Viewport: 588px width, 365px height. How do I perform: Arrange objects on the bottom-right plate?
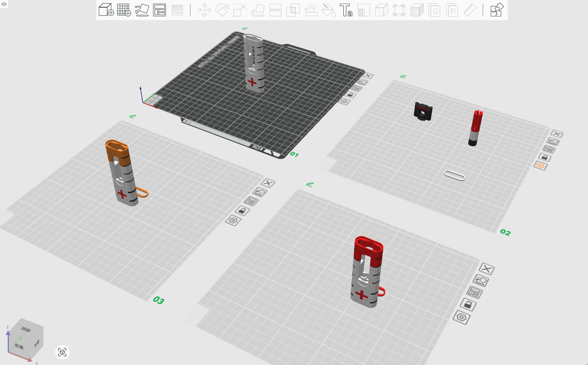(474, 292)
